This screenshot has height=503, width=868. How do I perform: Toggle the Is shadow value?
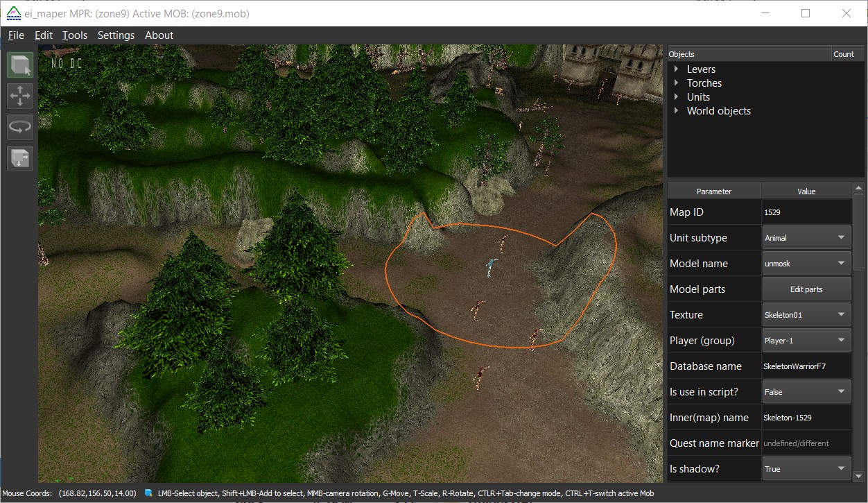(x=806, y=468)
